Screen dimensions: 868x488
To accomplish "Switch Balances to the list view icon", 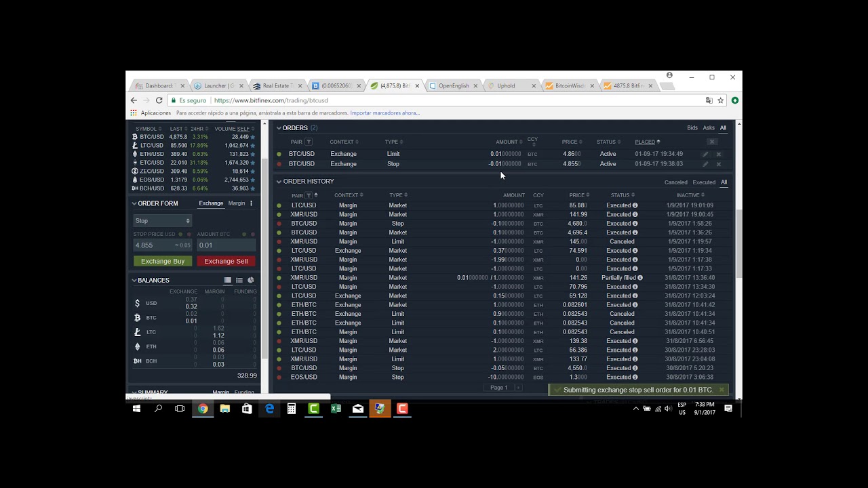I will 239,280.
